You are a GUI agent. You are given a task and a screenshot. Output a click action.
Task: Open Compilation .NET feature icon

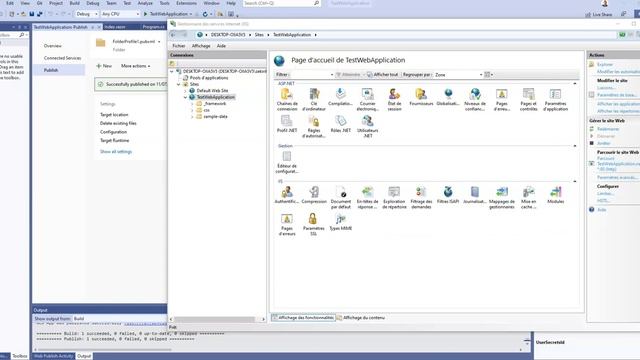340,97
